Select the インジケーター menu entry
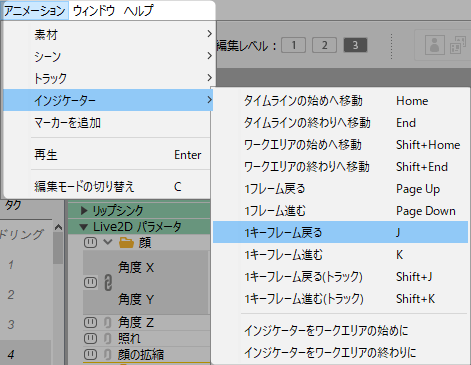Screen dimensions: 471x365 108,100
